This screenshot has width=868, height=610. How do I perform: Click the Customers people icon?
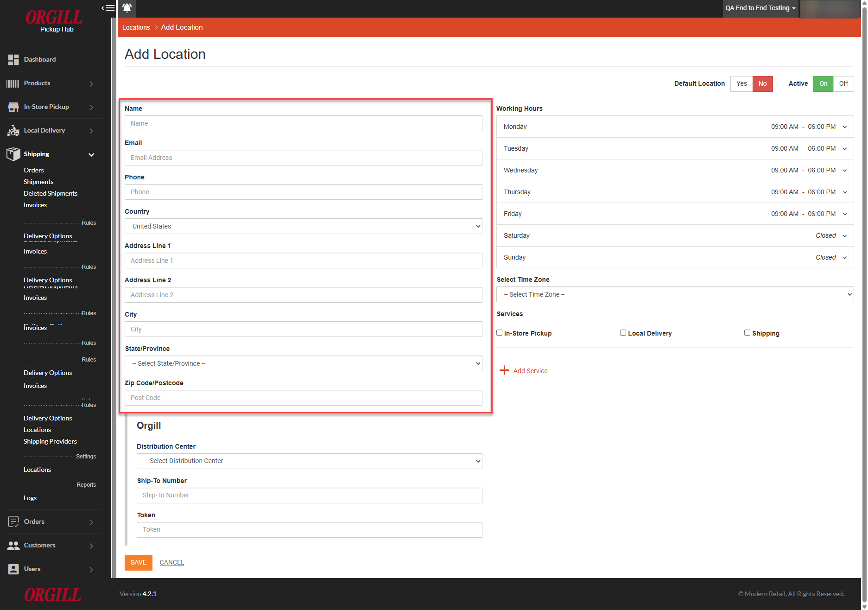[13, 546]
